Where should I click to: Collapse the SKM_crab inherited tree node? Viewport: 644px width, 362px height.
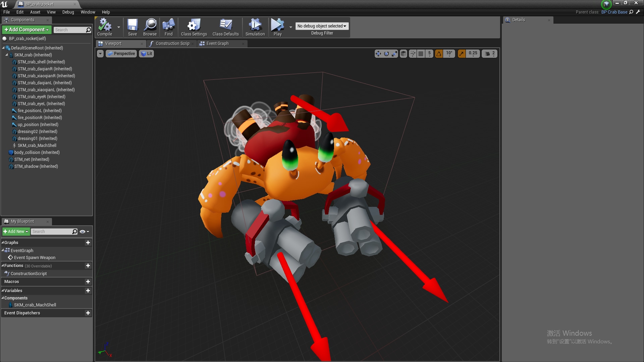(7, 55)
